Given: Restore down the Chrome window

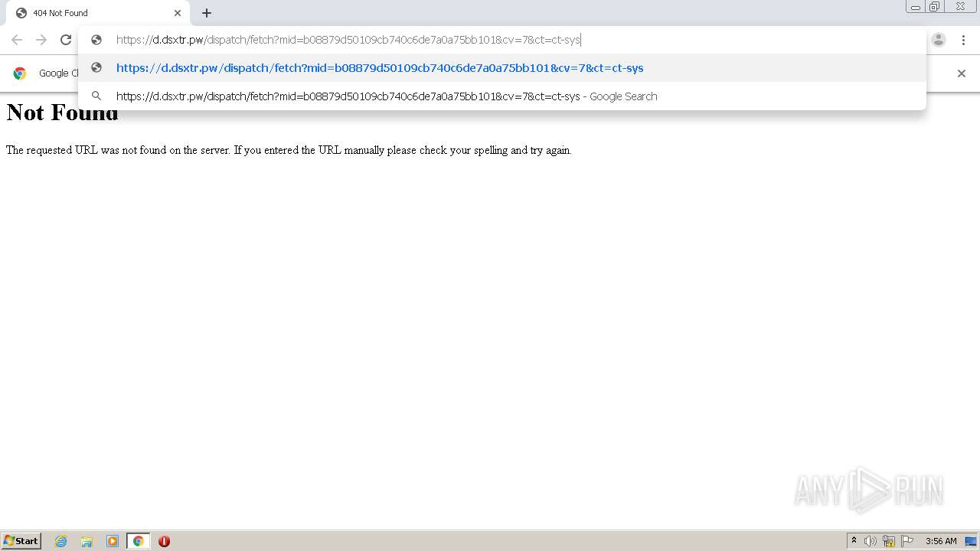Looking at the screenshot, I should coord(935,7).
